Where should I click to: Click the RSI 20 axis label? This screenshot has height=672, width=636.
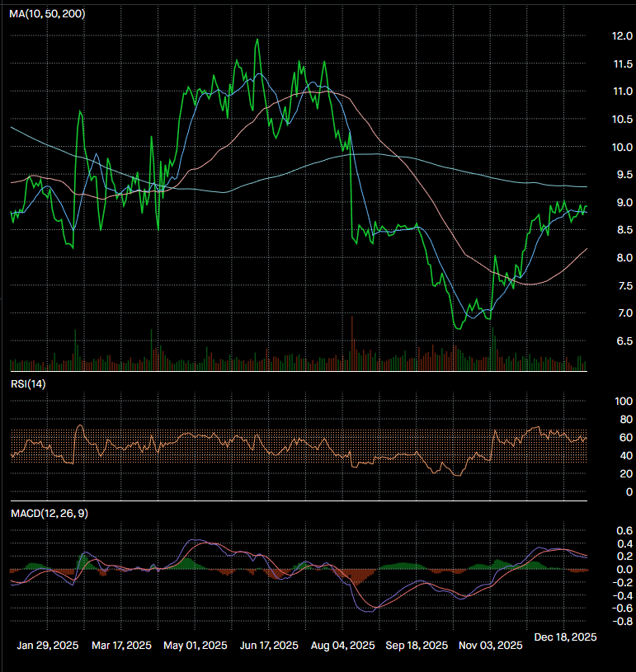pyautogui.click(x=626, y=474)
